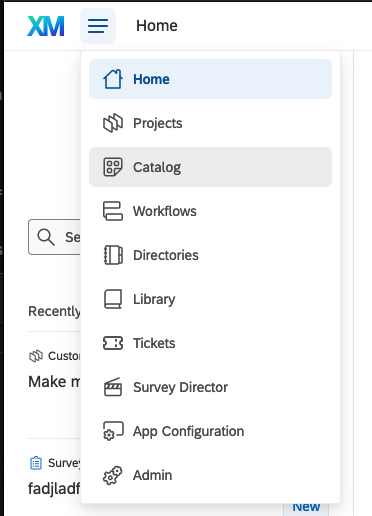Click the Admin gears icon
Viewport: 372px width, 516px height.
(113, 475)
